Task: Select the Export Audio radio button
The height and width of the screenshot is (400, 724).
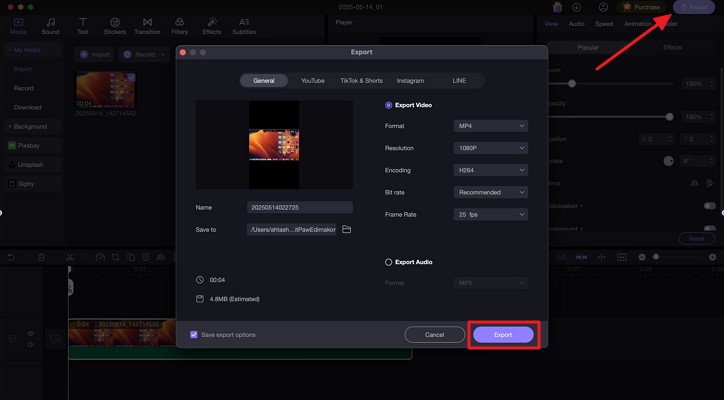Action: click(388, 262)
